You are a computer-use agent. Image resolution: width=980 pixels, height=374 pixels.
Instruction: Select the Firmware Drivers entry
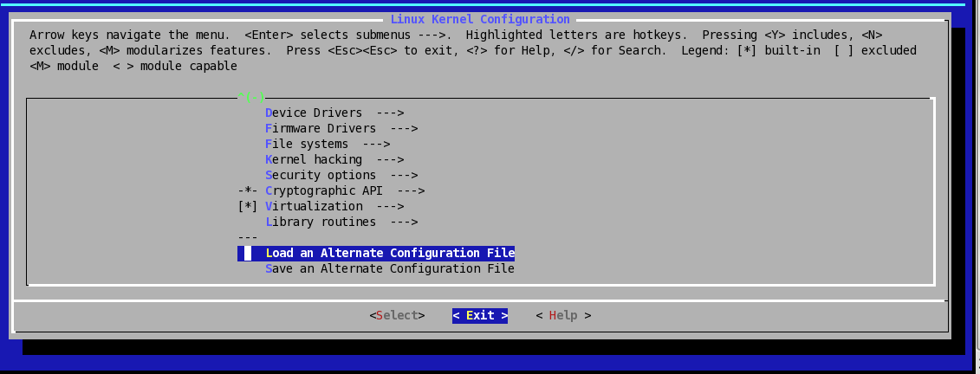click(320, 128)
